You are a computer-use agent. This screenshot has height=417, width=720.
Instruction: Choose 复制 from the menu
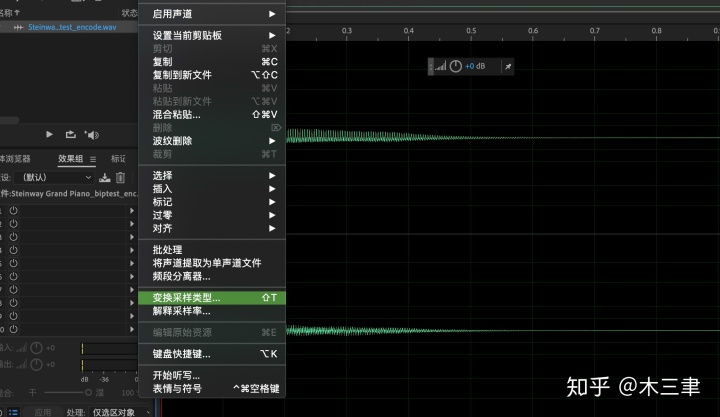pyautogui.click(x=212, y=62)
